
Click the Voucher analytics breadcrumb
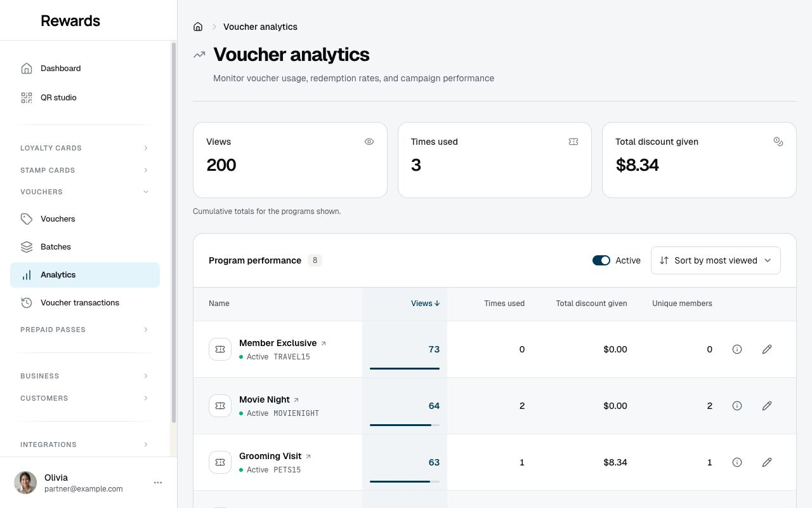point(260,27)
